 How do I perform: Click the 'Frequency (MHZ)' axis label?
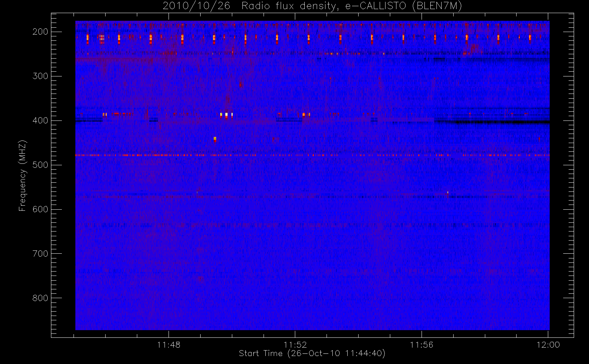pos(23,175)
